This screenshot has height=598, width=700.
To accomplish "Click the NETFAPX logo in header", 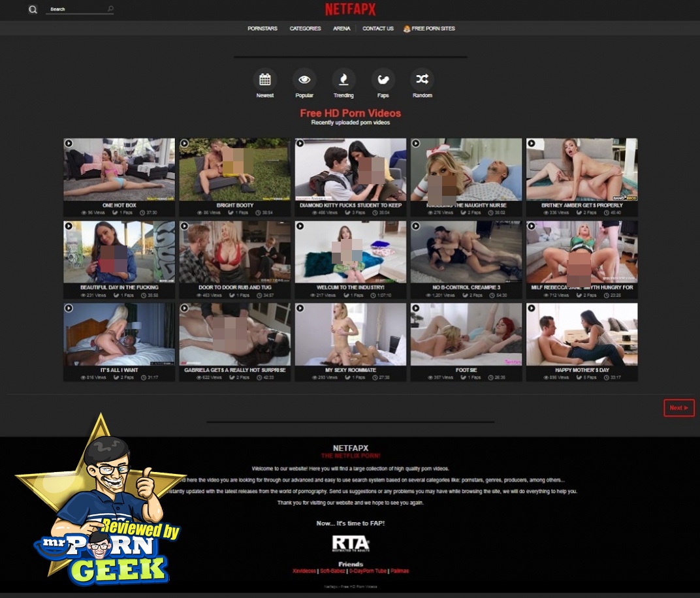I will click(351, 10).
